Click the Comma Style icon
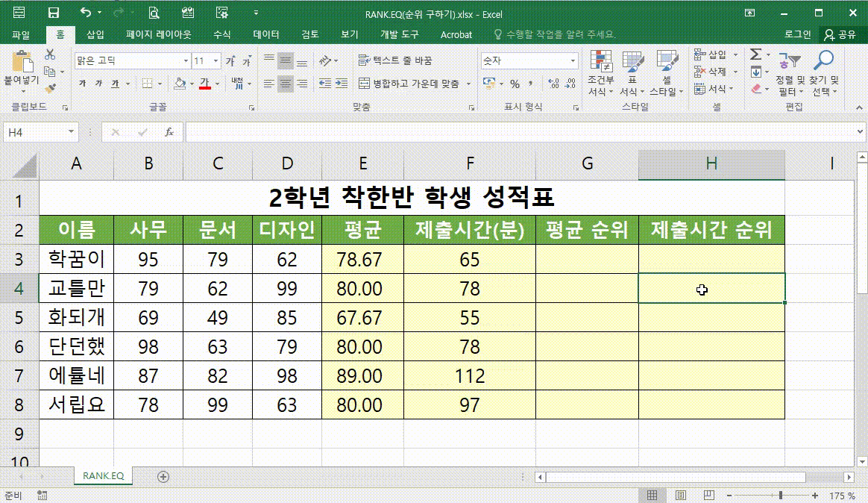The height and width of the screenshot is (503, 868). coord(531,84)
